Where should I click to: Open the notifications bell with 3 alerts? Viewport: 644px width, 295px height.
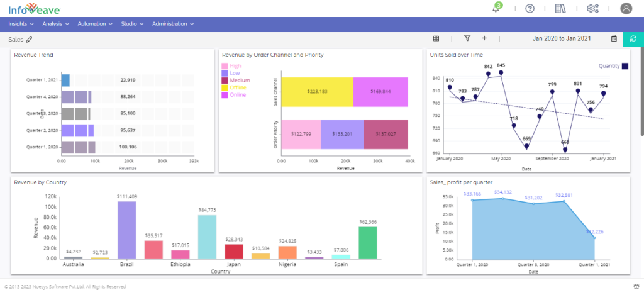click(x=497, y=8)
